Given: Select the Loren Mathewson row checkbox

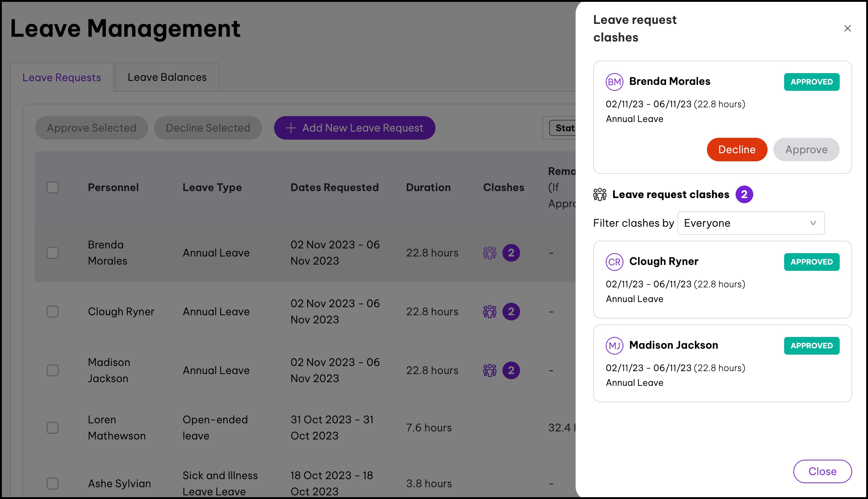Looking at the screenshot, I should tap(53, 428).
